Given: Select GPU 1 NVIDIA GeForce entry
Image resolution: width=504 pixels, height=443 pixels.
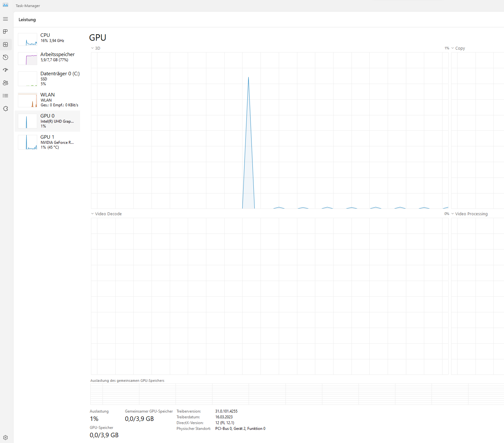Looking at the screenshot, I should [47, 142].
